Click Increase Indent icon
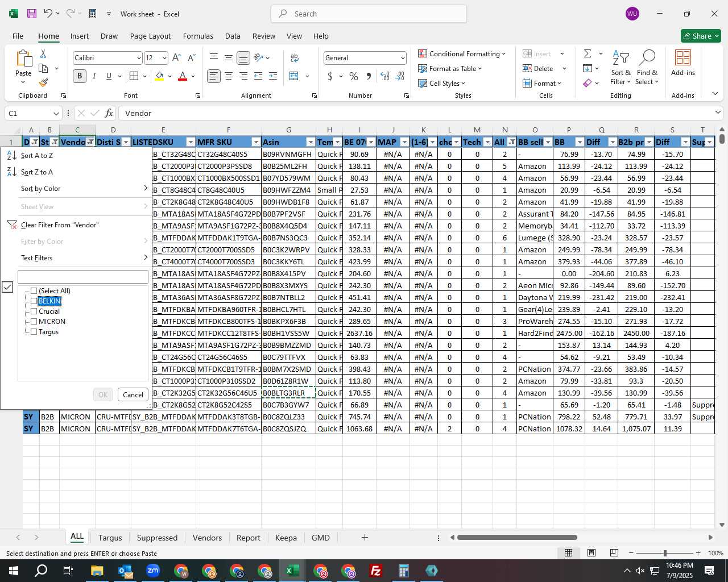 [x=273, y=76]
